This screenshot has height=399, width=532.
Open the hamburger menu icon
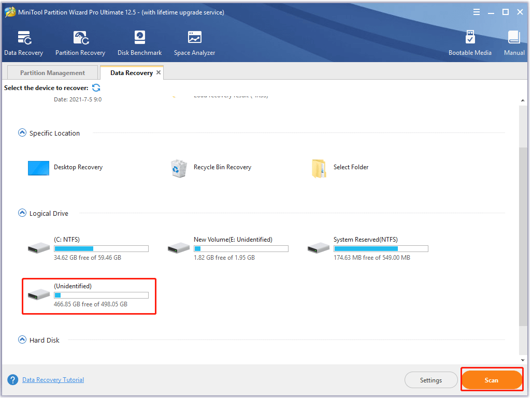(x=477, y=12)
